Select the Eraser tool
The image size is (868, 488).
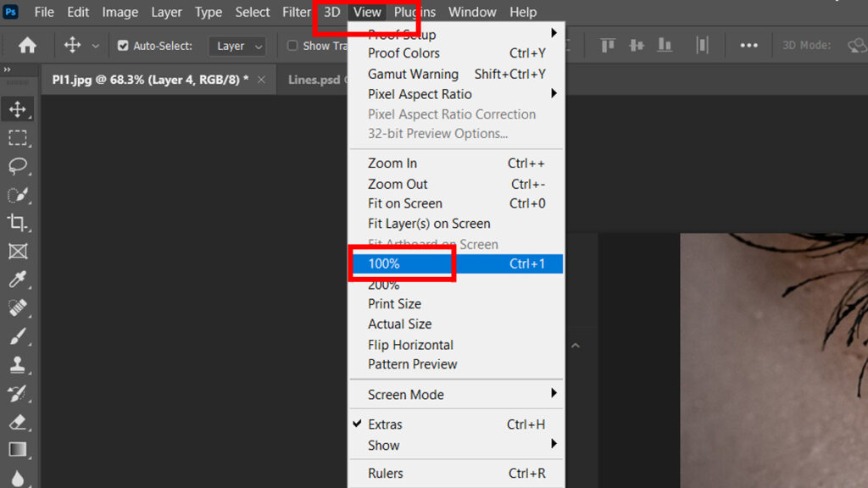coord(18,421)
